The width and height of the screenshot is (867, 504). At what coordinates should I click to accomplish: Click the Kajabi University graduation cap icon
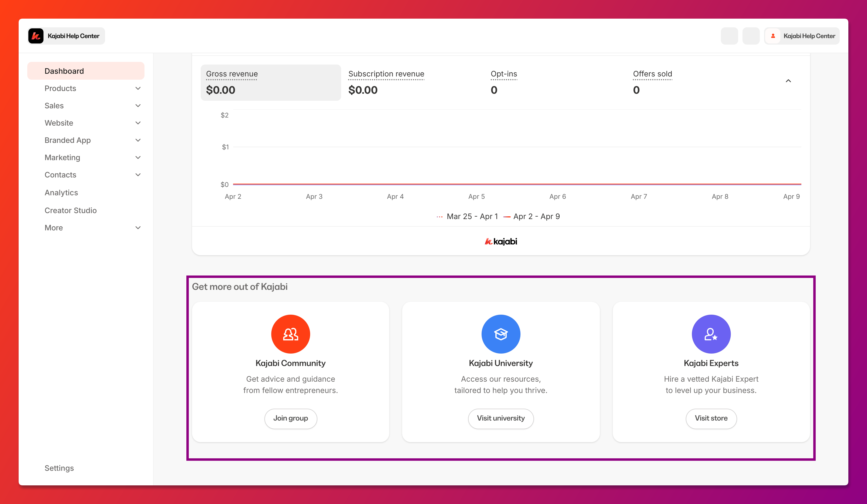[500, 334]
